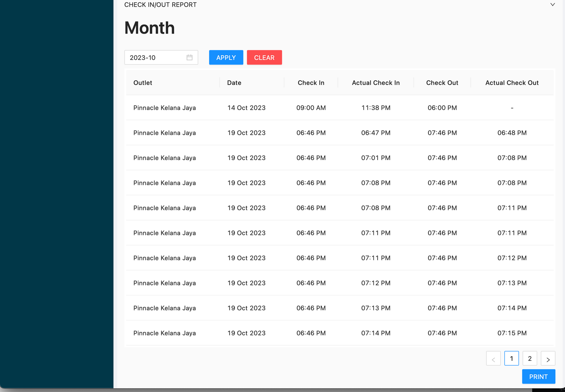Screen dimensions: 565x392
Task: Click the Check In column header
Action: click(x=311, y=83)
